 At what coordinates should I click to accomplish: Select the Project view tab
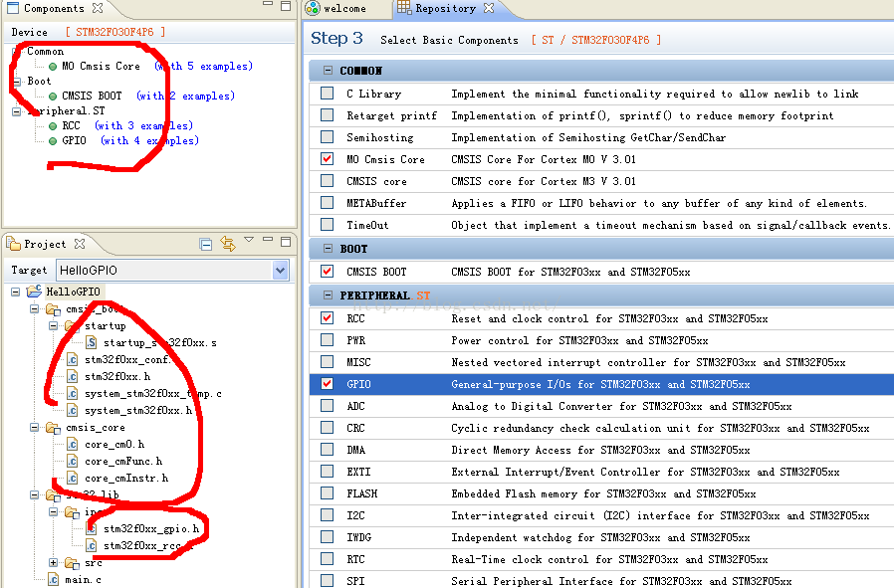coord(45,244)
